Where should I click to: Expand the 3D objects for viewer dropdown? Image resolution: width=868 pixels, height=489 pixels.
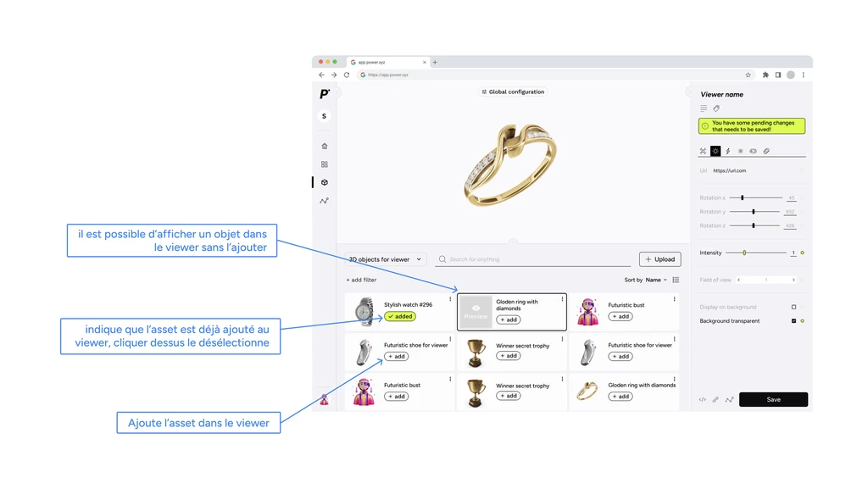point(385,259)
